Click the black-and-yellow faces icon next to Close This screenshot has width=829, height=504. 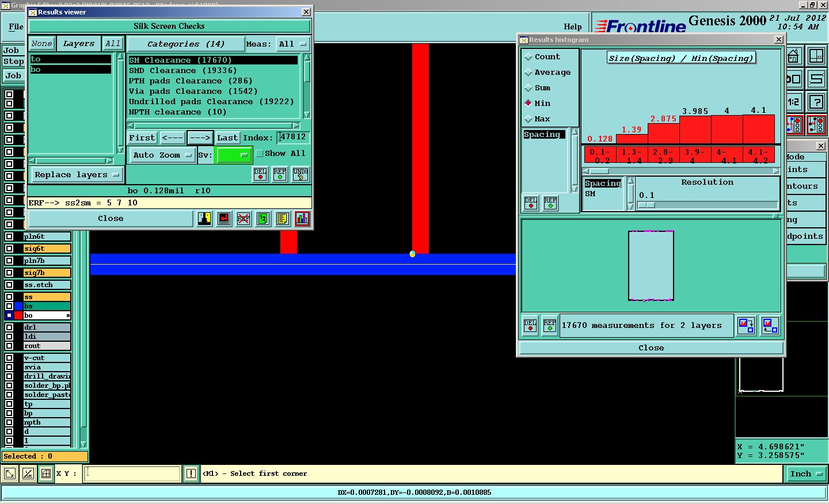click(x=204, y=219)
